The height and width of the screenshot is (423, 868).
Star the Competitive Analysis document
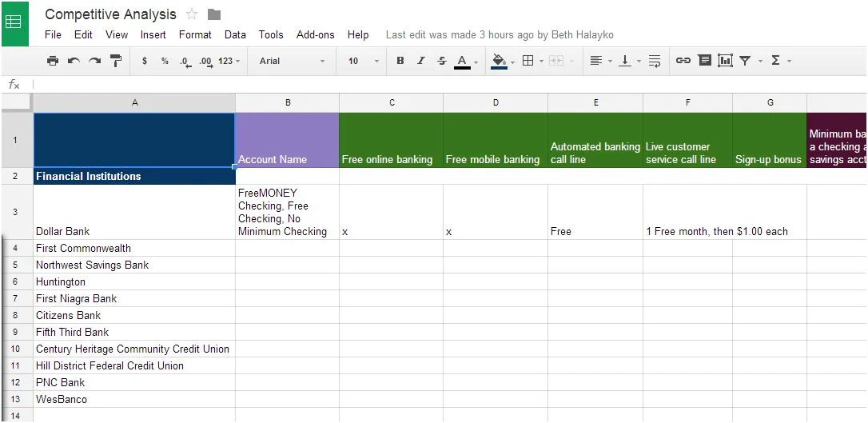(x=192, y=14)
